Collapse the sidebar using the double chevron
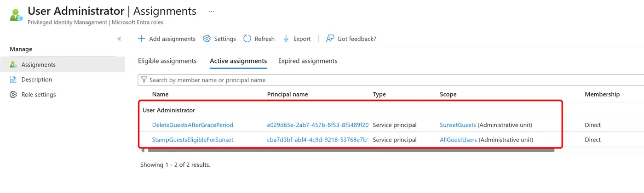Image resolution: width=644 pixels, height=193 pixels. click(119, 39)
